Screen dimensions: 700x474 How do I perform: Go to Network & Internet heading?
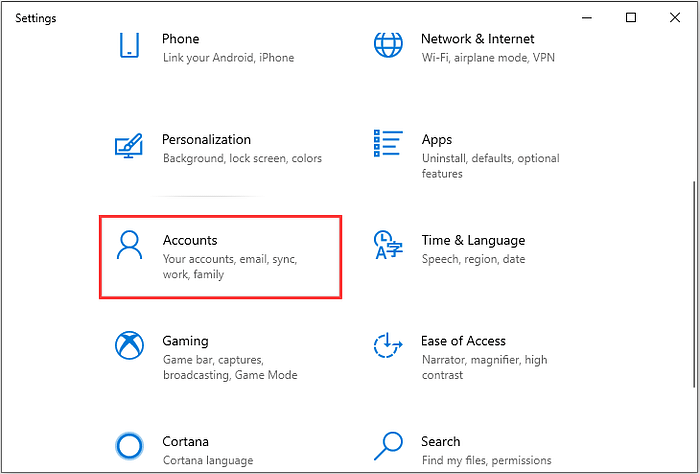pos(478,39)
